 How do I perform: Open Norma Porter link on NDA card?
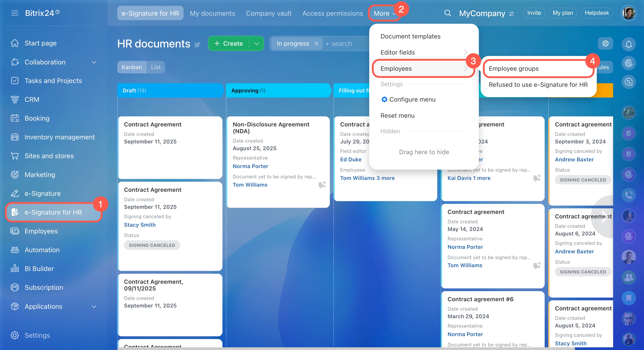click(250, 166)
